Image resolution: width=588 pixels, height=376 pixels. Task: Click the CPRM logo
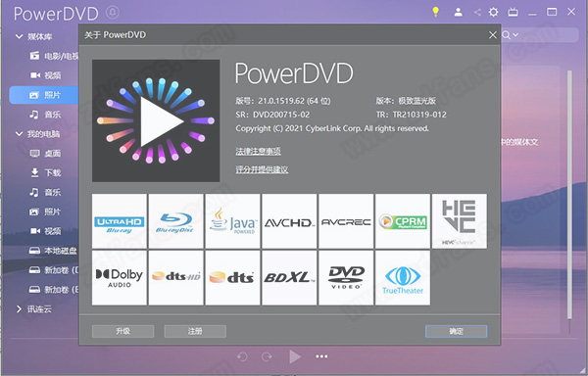[x=403, y=221]
